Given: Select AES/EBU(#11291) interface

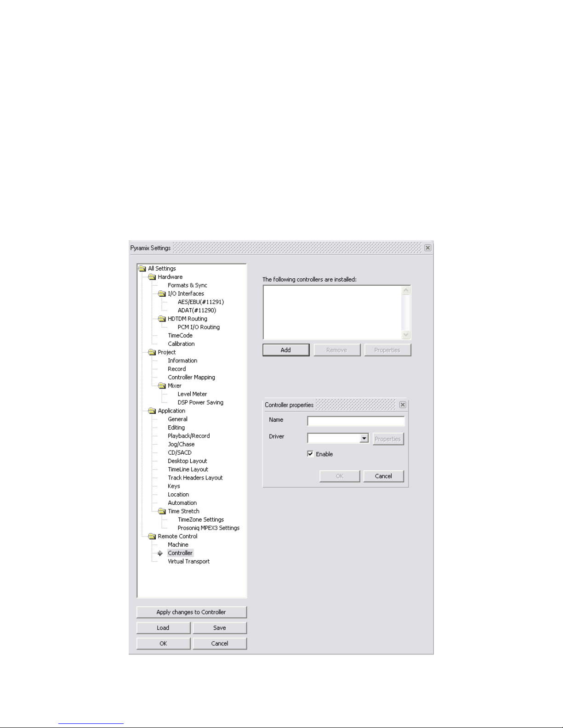Looking at the screenshot, I should [x=201, y=302].
